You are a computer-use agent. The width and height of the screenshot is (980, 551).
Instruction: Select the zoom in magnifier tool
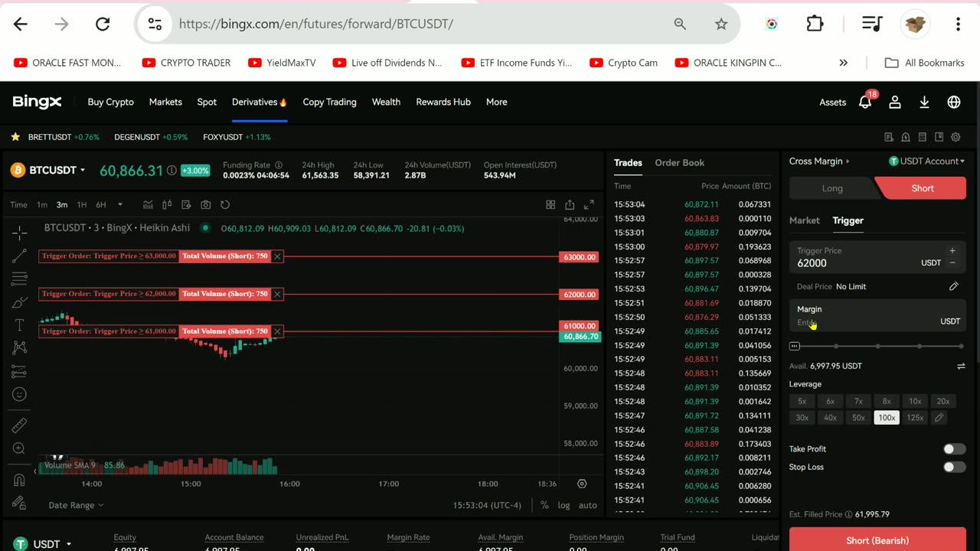pos(20,448)
